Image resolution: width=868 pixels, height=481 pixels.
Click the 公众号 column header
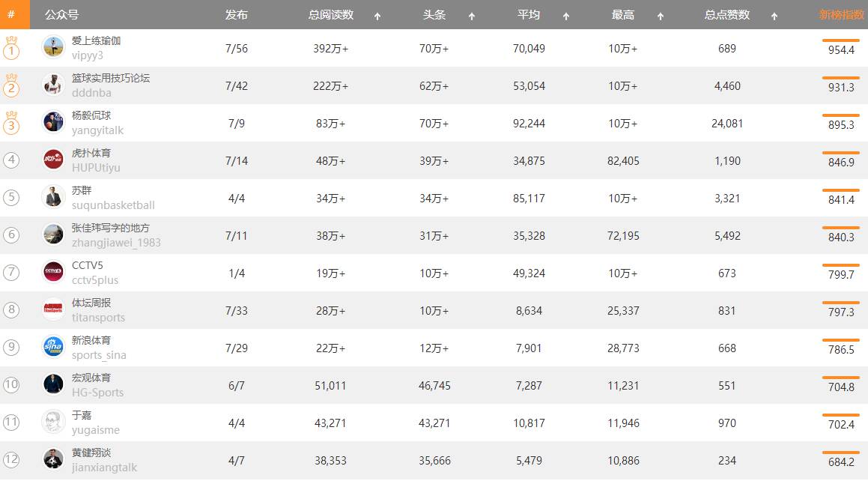[61, 15]
